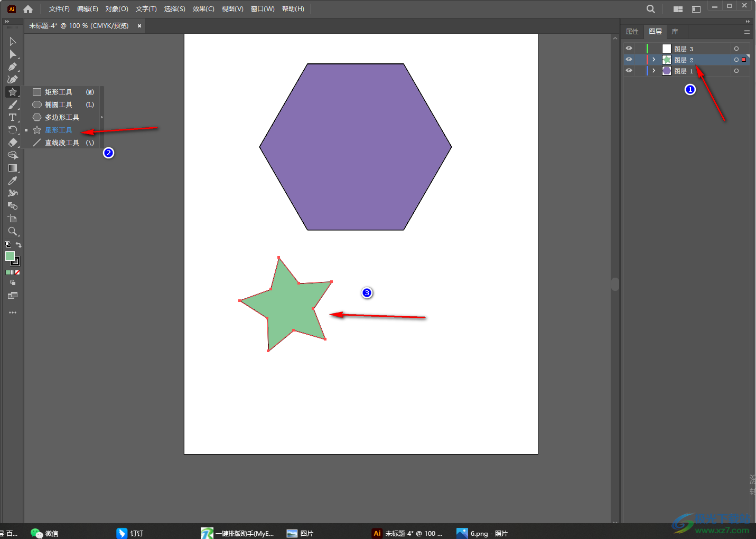Open 微信 from the taskbar

[44, 533]
